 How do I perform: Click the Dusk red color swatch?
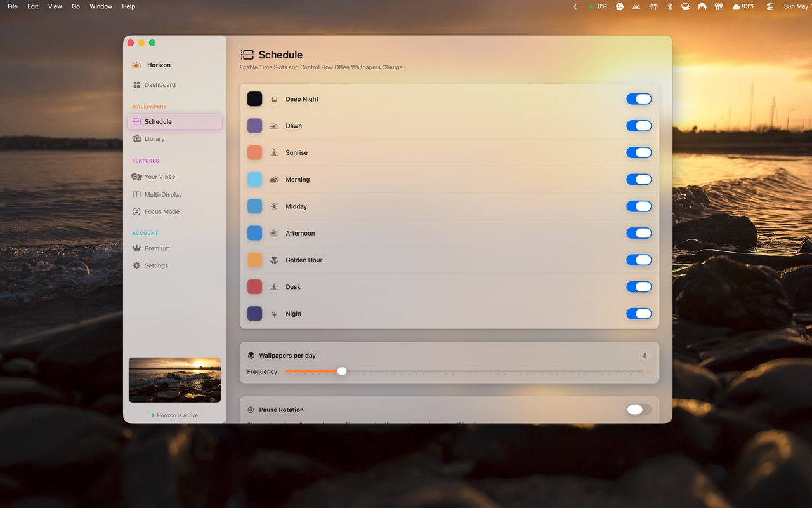tap(254, 287)
